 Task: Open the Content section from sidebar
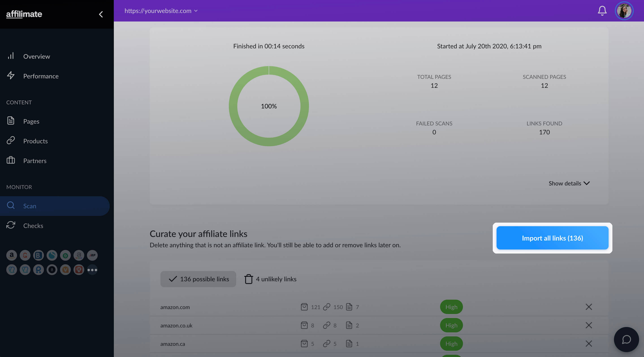click(x=18, y=102)
